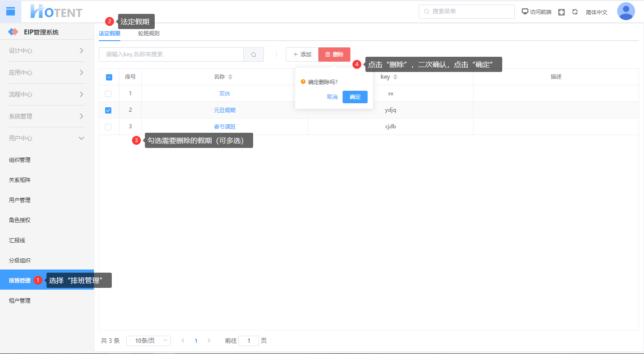The height and width of the screenshot is (354, 644).
Task: Collapse the 用户中心 menu
Action: (x=47, y=138)
